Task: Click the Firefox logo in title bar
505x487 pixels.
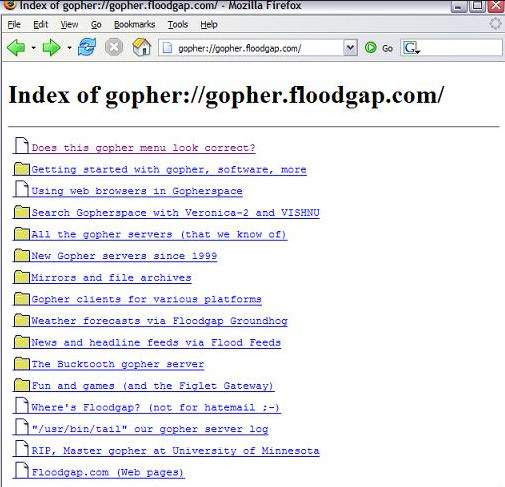Action: click(x=9, y=4)
